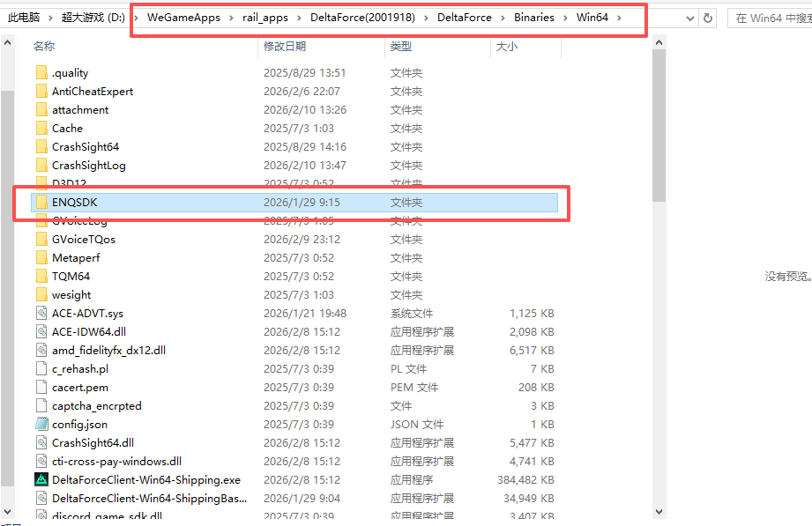Click the AntiCheatExpert folder icon
The height and width of the screenshot is (526, 812).
coord(41,92)
